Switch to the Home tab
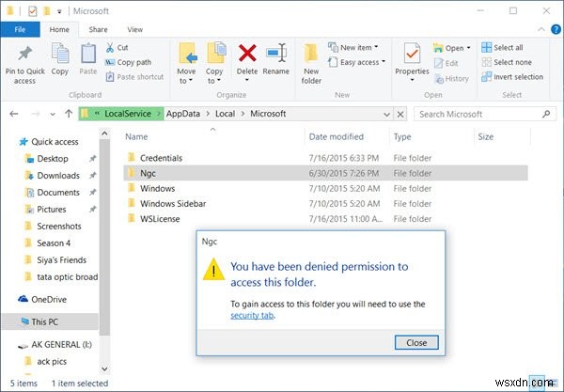 59,29
